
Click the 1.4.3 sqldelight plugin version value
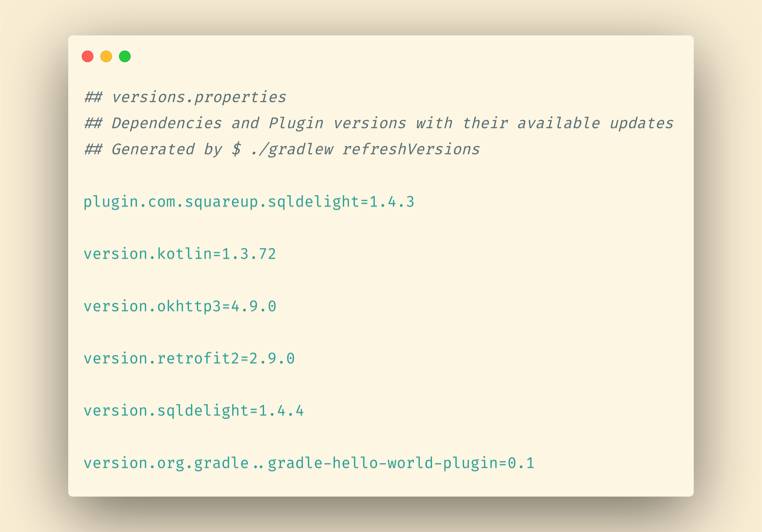[392, 202]
